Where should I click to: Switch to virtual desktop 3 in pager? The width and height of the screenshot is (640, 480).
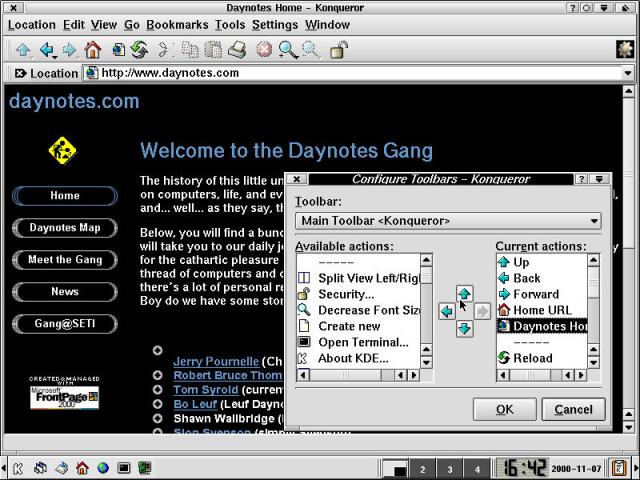pyautogui.click(x=450, y=469)
